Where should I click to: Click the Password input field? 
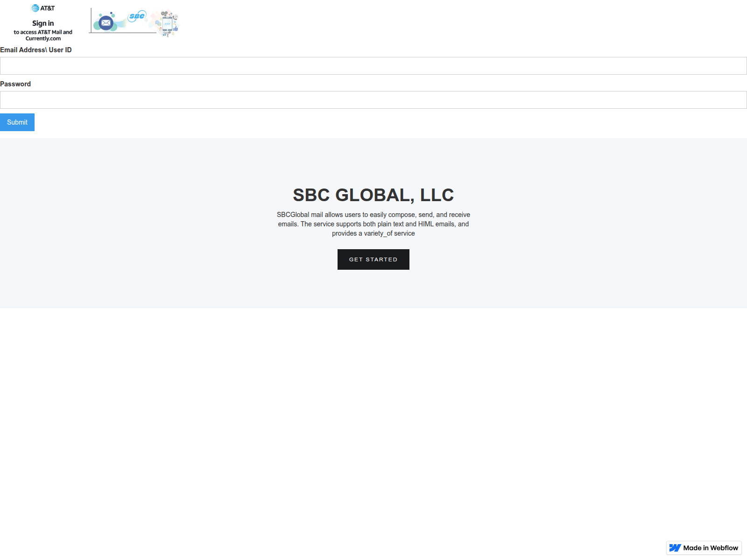[373, 100]
